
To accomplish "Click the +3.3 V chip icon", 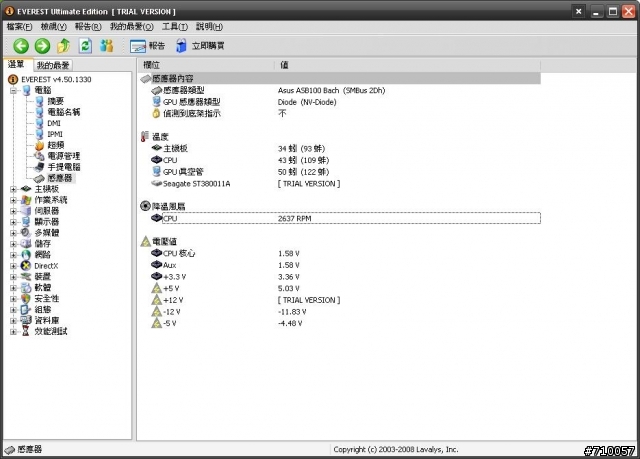I will [x=157, y=277].
